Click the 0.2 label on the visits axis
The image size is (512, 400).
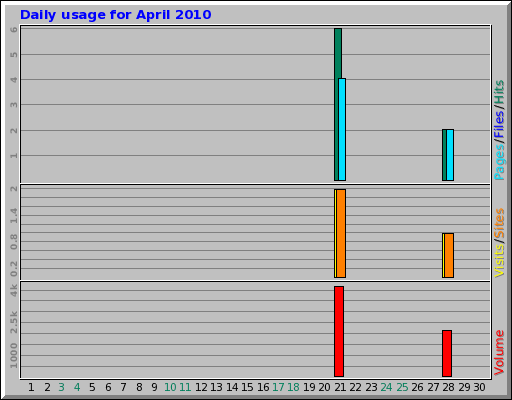(14, 269)
